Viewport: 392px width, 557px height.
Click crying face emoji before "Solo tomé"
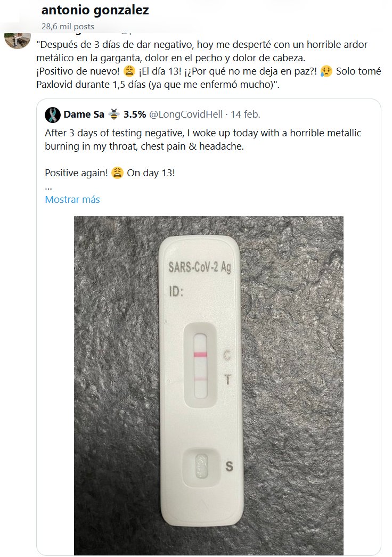[326, 71]
